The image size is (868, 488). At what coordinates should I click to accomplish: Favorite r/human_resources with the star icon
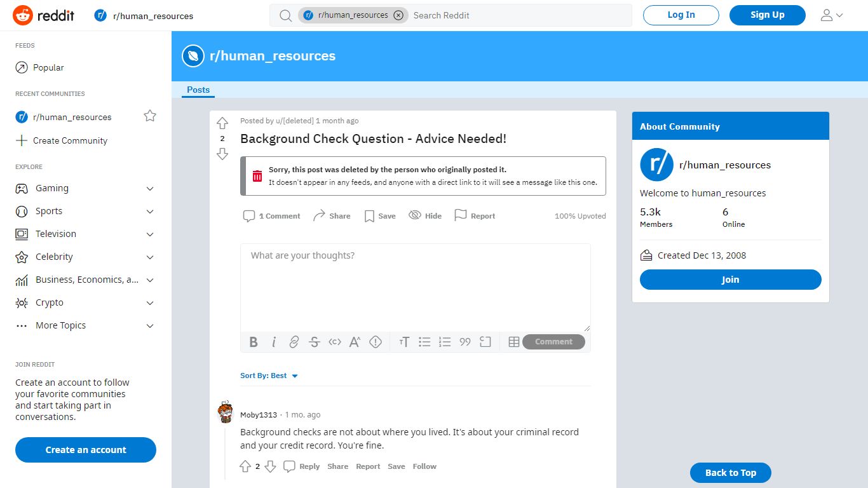[x=150, y=116]
